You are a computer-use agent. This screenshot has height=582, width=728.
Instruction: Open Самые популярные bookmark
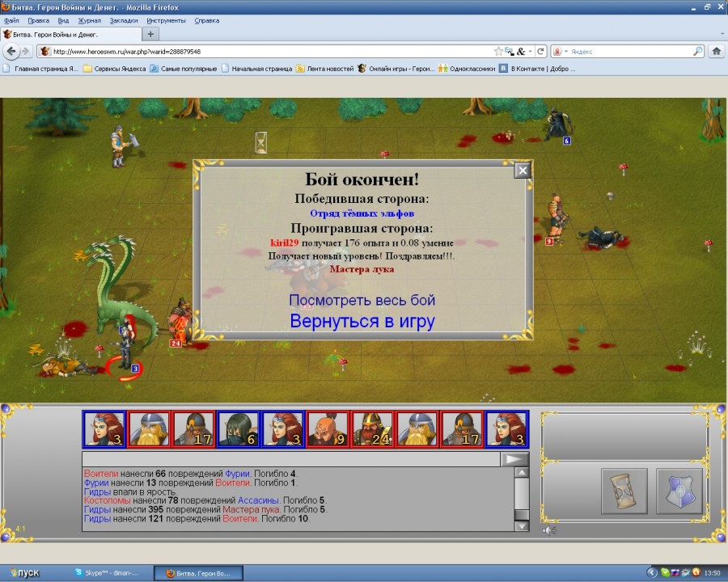[x=184, y=69]
